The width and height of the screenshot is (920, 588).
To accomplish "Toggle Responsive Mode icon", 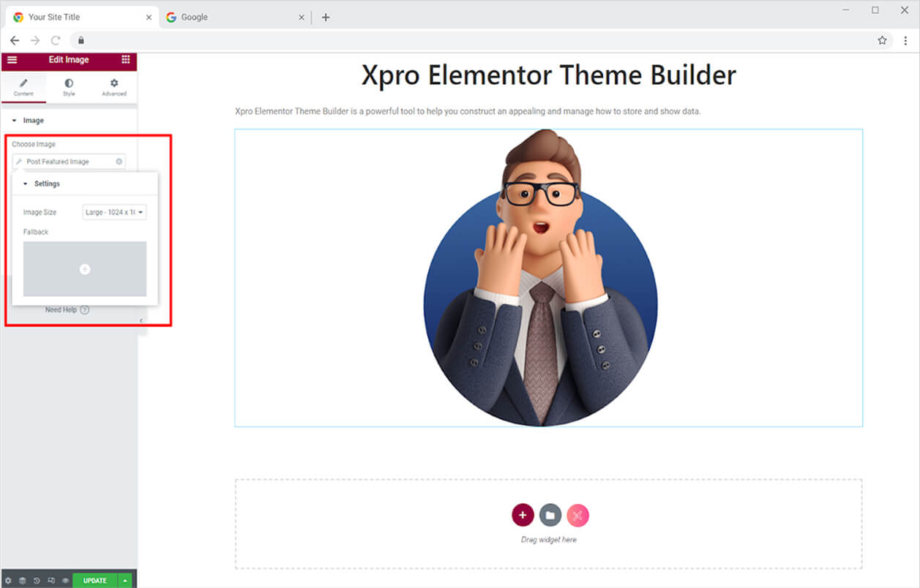I will click(51, 581).
